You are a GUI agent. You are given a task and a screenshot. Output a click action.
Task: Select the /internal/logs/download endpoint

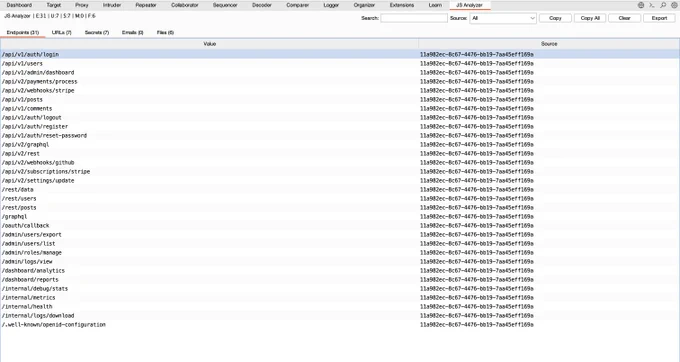[x=340, y=316]
